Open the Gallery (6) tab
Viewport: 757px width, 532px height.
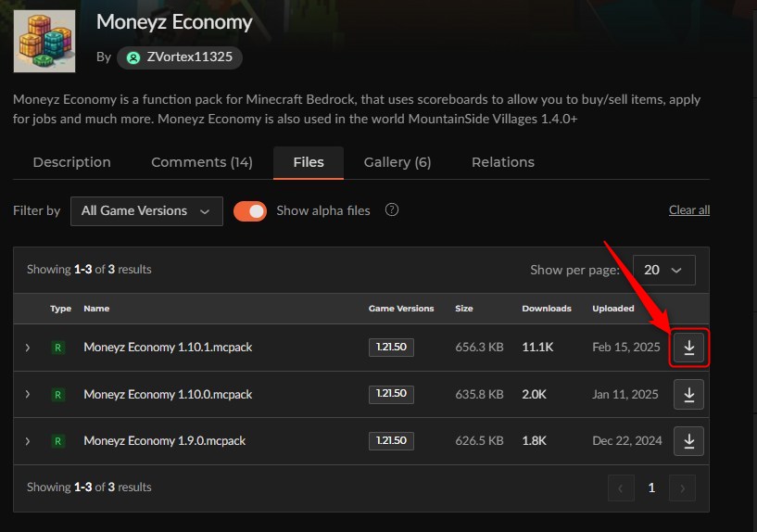(397, 162)
